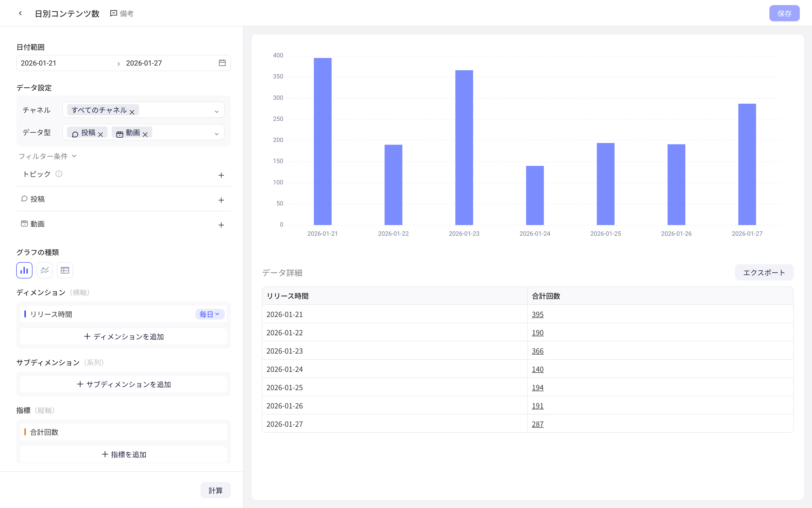The image size is (812, 508).
Task: Add a sub-dimension via サブディメンションを追加
Action: [124, 384]
